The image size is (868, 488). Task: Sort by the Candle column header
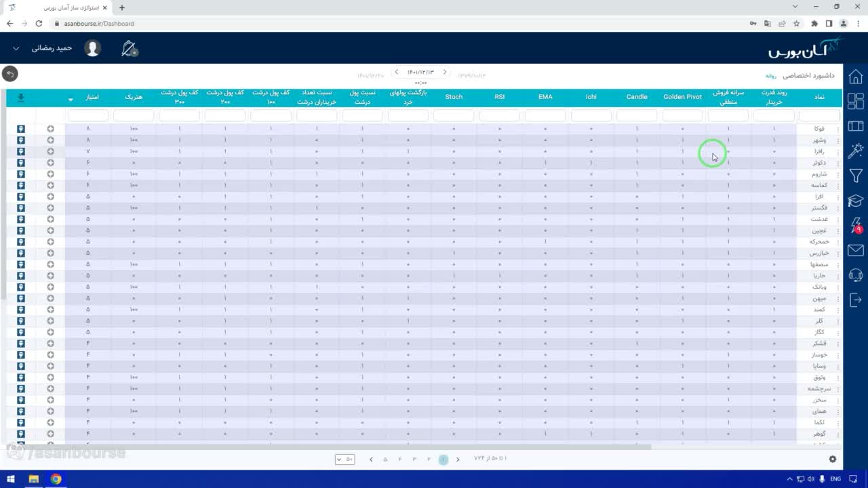click(637, 97)
